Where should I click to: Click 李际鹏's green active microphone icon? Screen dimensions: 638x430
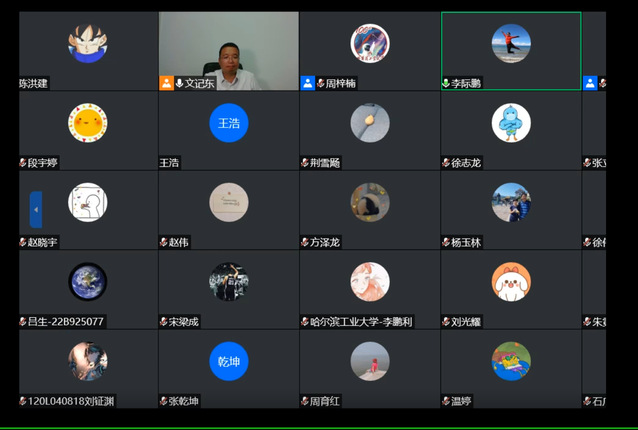click(446, 83)
